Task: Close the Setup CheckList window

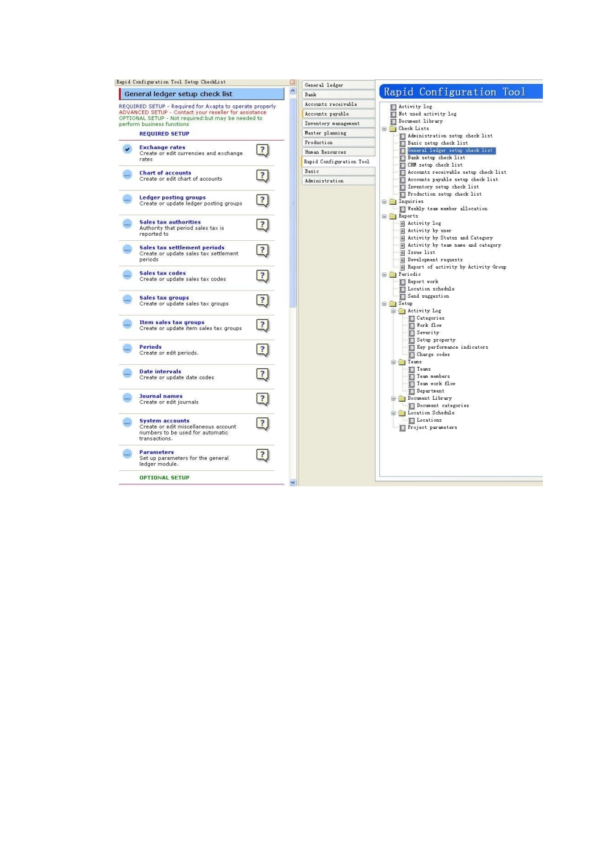Action: [x=292, y=82]
